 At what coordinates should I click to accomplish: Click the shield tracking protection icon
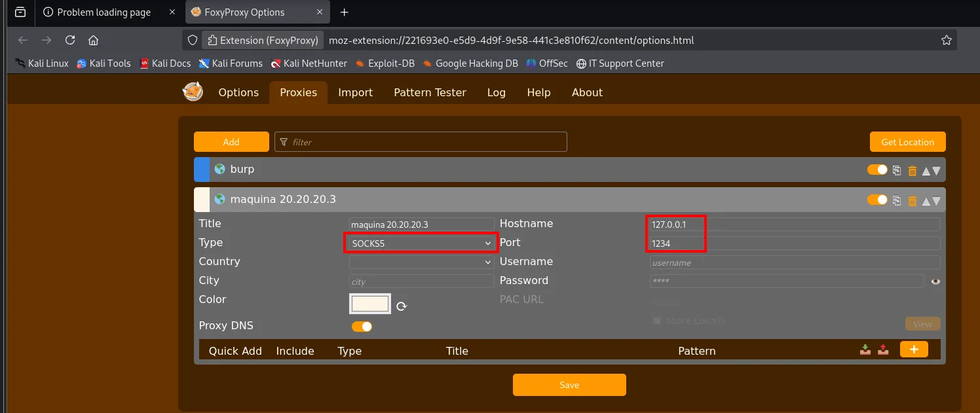pyautogui.click(x=193, y=40)
